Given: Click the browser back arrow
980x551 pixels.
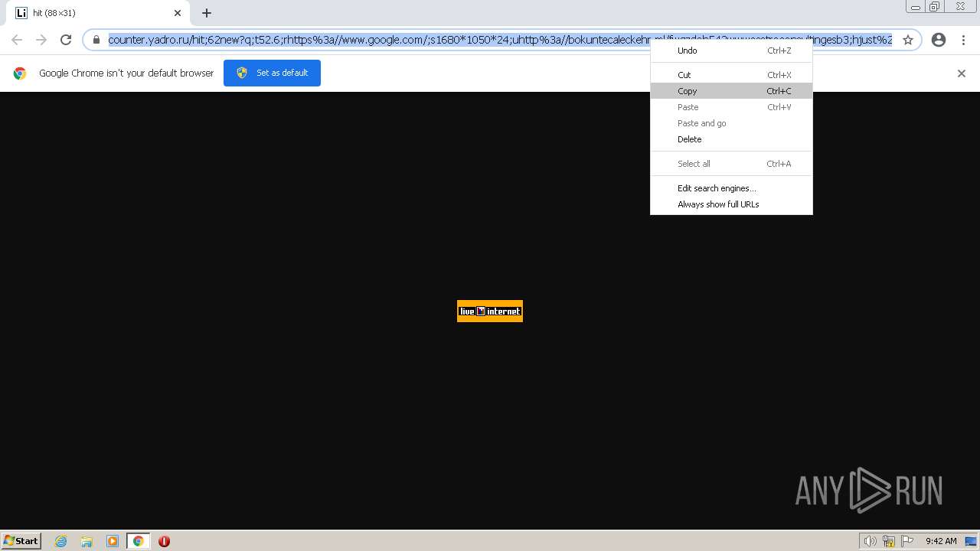Looking at the screenshot, I should pyautogui.click(x=17, y=40).
